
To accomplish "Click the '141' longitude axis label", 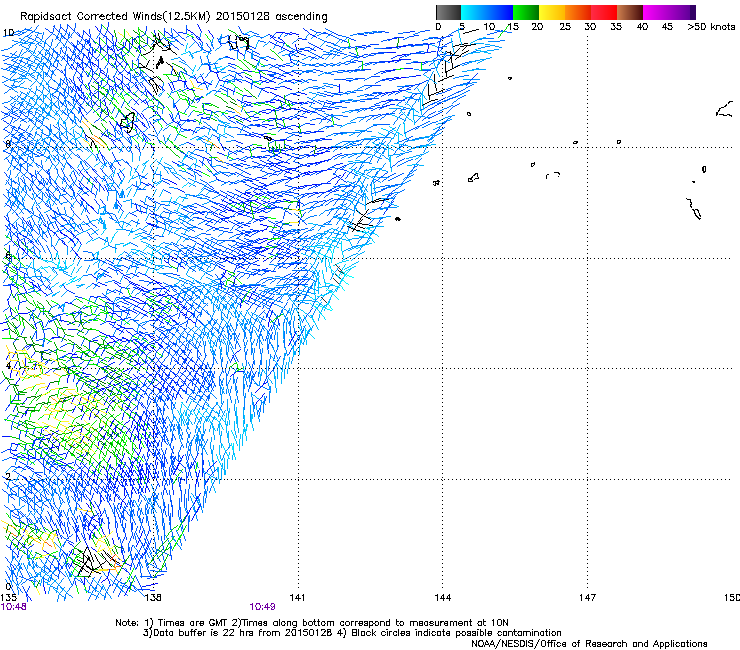I will (x=297, y=598).
